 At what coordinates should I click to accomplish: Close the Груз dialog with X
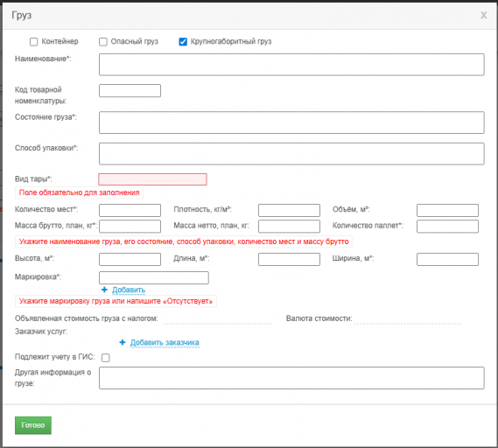point(483,15)
